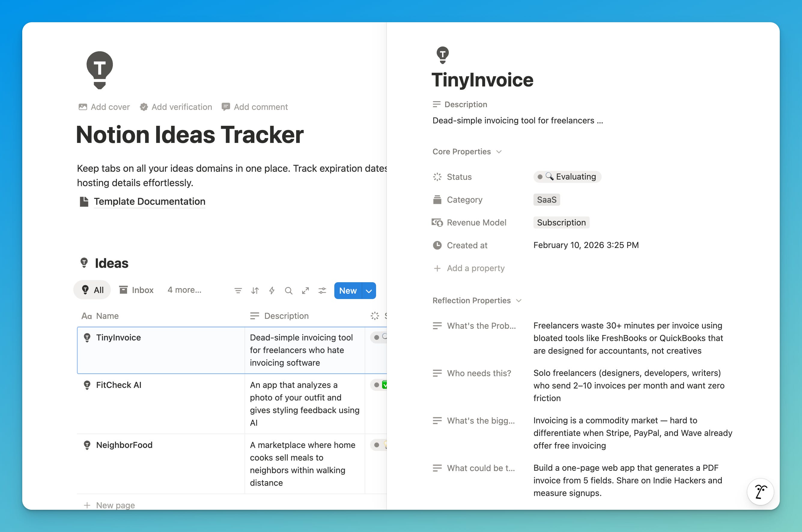Viewport: 802px width, 532px height.
Task: Click the SaaS category tag
Action: point(546,200)
